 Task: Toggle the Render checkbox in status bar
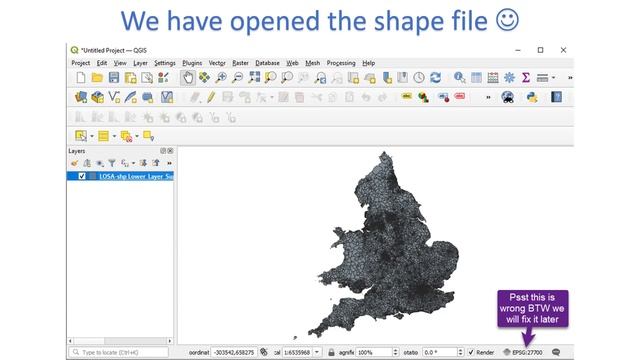[471, 352]
